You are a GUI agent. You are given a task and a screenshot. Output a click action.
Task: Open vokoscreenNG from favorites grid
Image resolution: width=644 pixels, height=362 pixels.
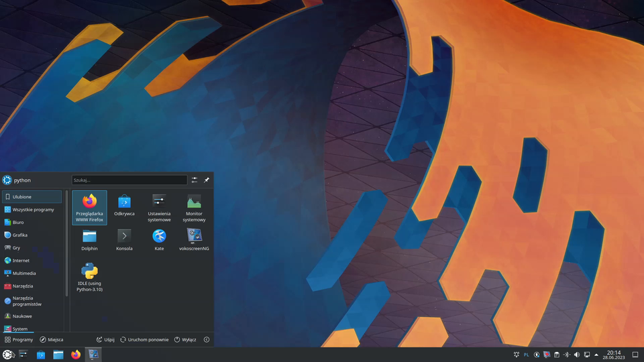[194, 240]
